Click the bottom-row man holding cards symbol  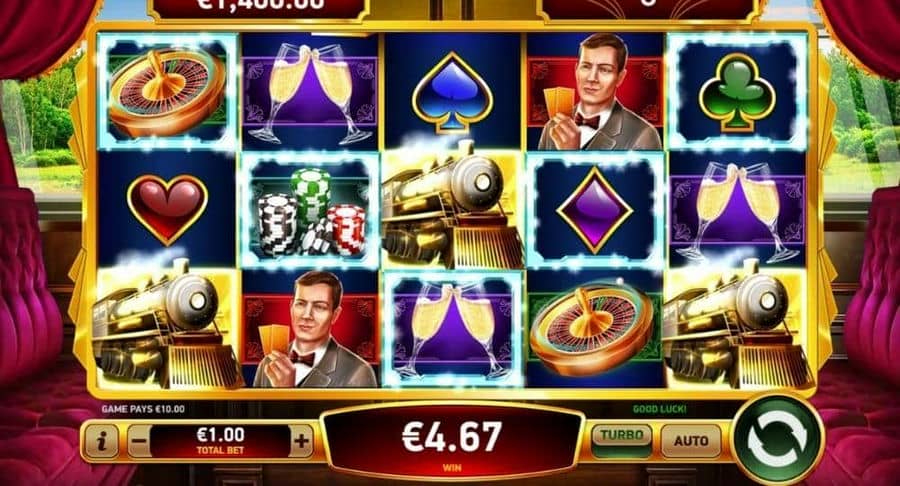311,328
